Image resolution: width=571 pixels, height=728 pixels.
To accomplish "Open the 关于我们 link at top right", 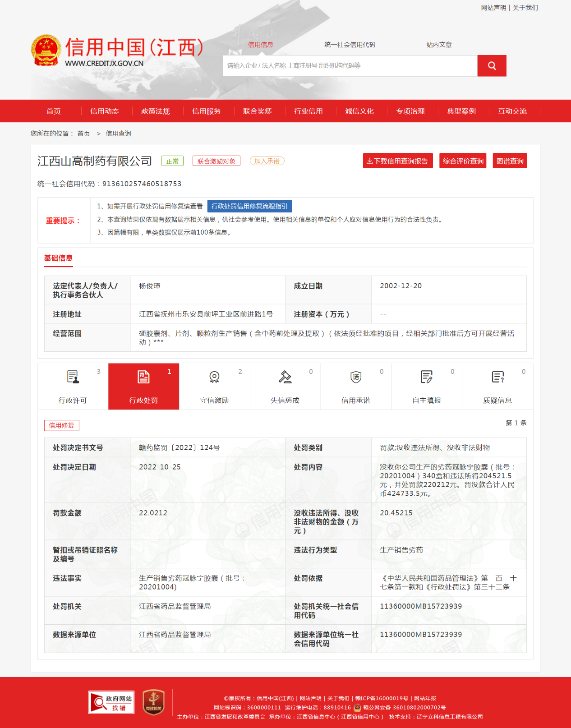I will 525,8.
